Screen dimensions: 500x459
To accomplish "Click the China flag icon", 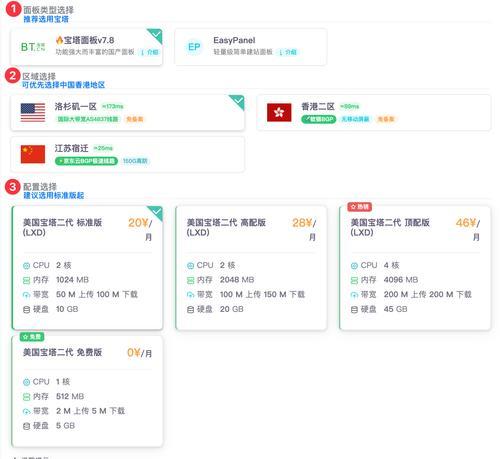I will 33,154.
